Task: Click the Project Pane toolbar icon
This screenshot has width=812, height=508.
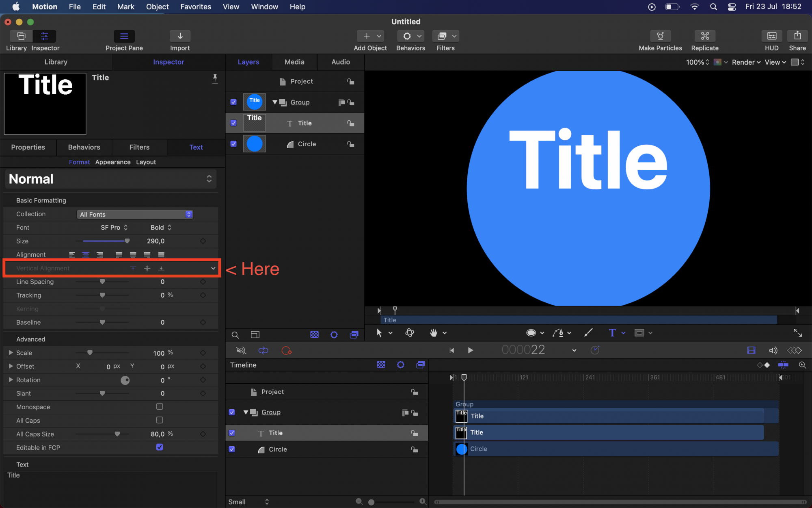Action: (x=124, y=36)
